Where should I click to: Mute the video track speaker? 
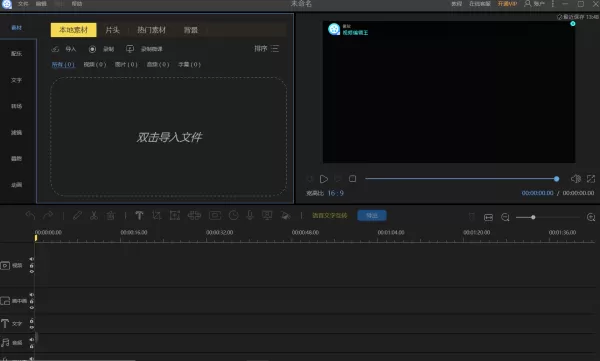32,259
